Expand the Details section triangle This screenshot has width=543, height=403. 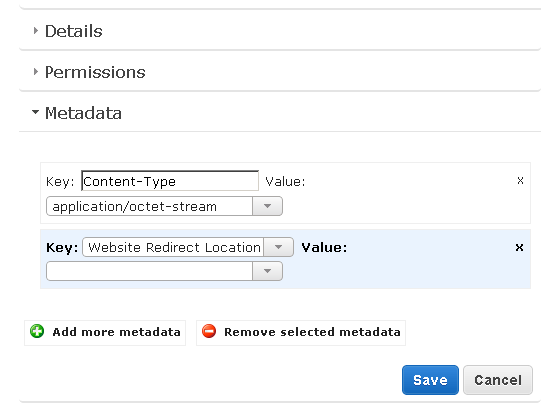pos(36,31)
